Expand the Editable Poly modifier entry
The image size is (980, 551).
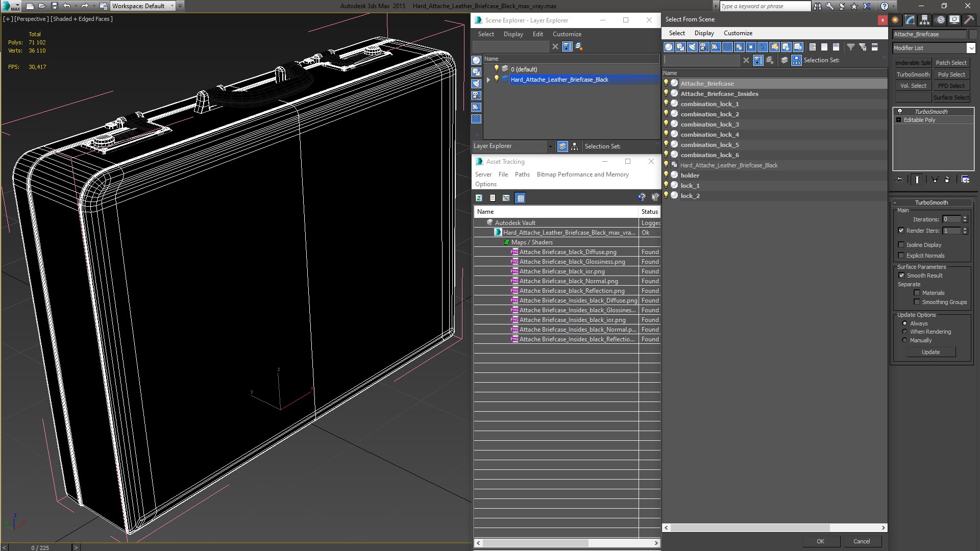coord(899,120)
